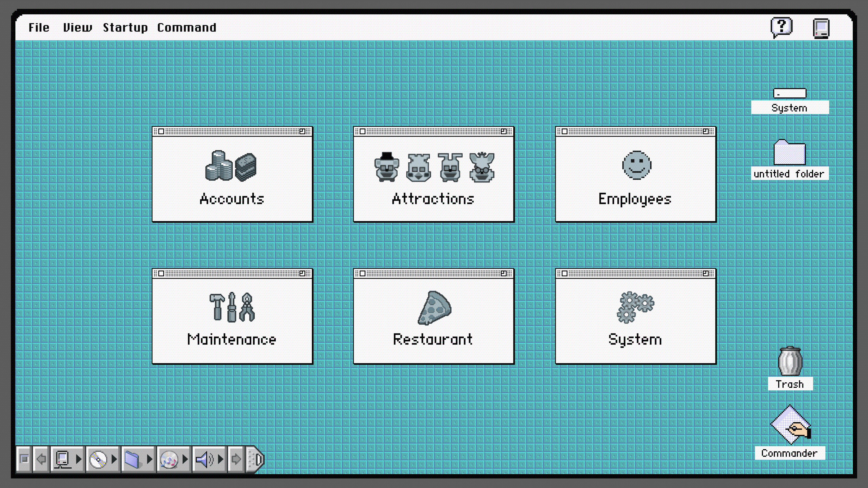Toggle zoom box on Accounts window

coord(302,131)
